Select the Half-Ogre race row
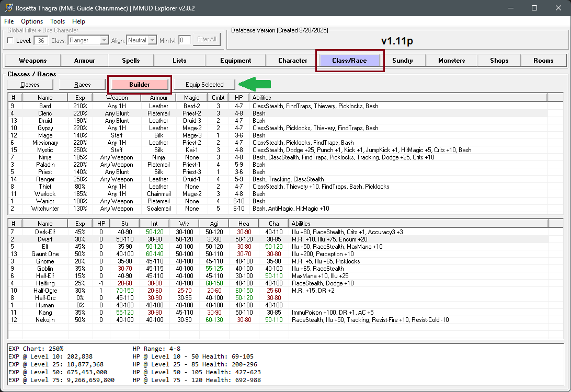Viewport: 571px width, 392px height. click(x=45, y=291)
